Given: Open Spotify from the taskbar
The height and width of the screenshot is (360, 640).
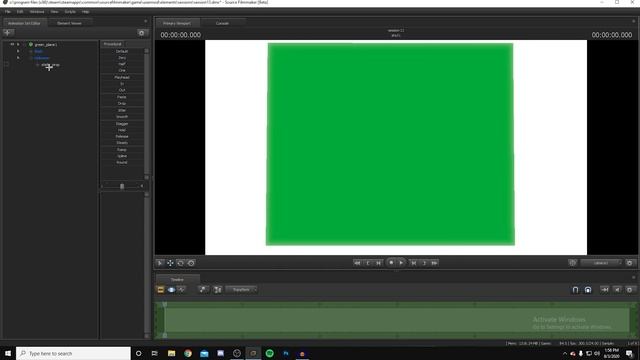Looking at the screenshot, I should pos(269,353).
